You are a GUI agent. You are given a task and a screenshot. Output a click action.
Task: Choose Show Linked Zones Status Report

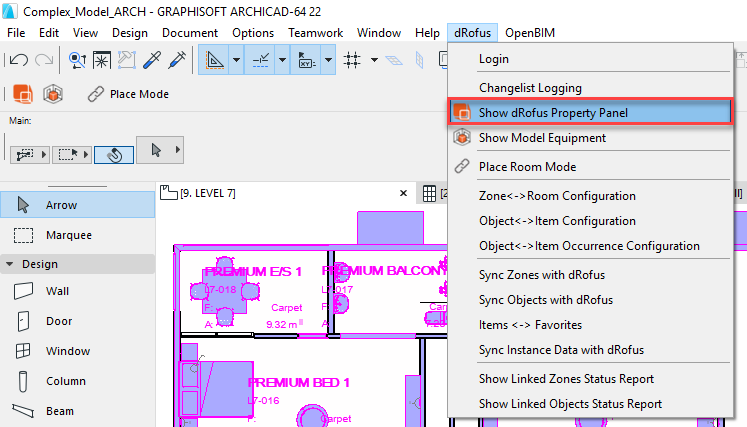coord(590,379)
